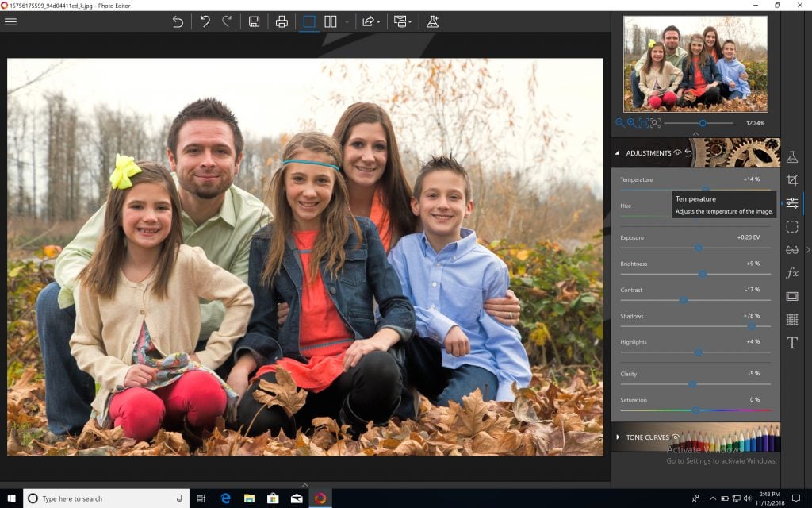Open the taskbar clock and date
The height and width of the screenshot is (508, 812).
click(769, 498)
